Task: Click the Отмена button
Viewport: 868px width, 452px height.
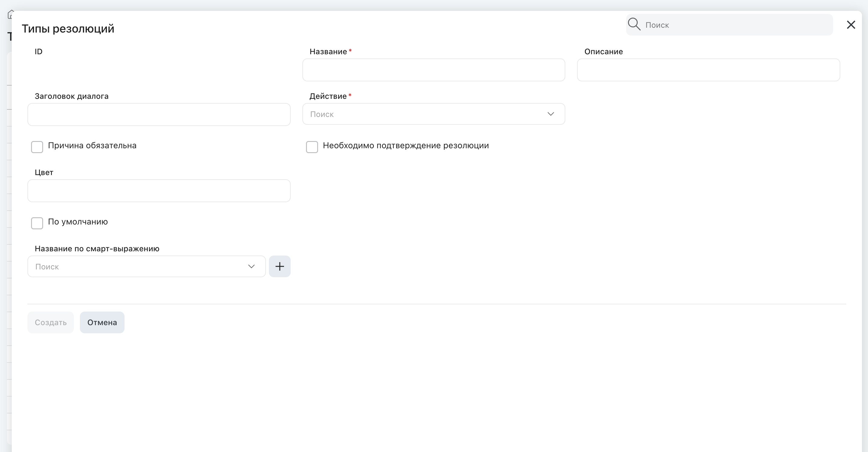Action: (x=102, y=322)
